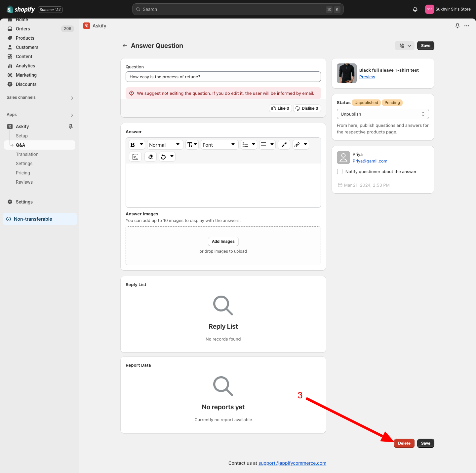Click the user avatar icon for Priya
The image size is (476, 473).
pyautogui.click(x=343, y=158)
